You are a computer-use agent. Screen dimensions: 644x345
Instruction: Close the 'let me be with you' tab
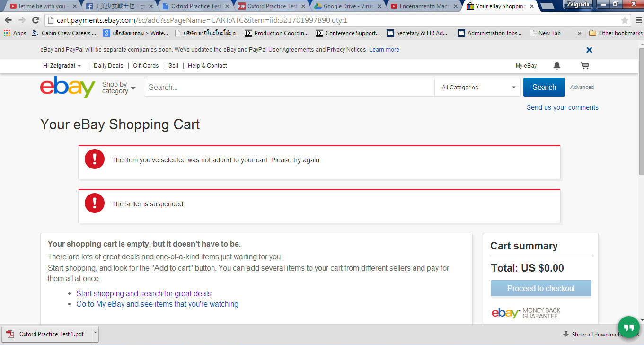74,6
